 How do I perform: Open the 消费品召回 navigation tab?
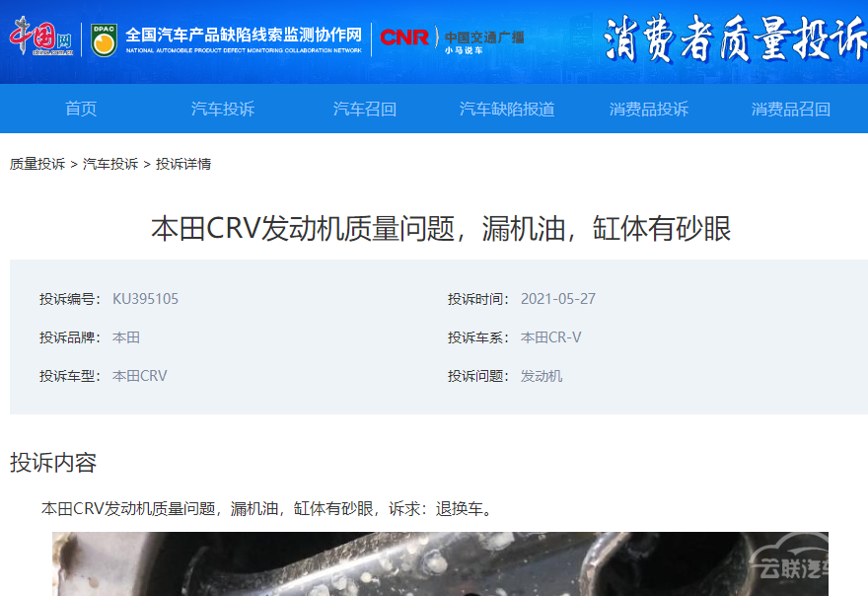point(790,109)
